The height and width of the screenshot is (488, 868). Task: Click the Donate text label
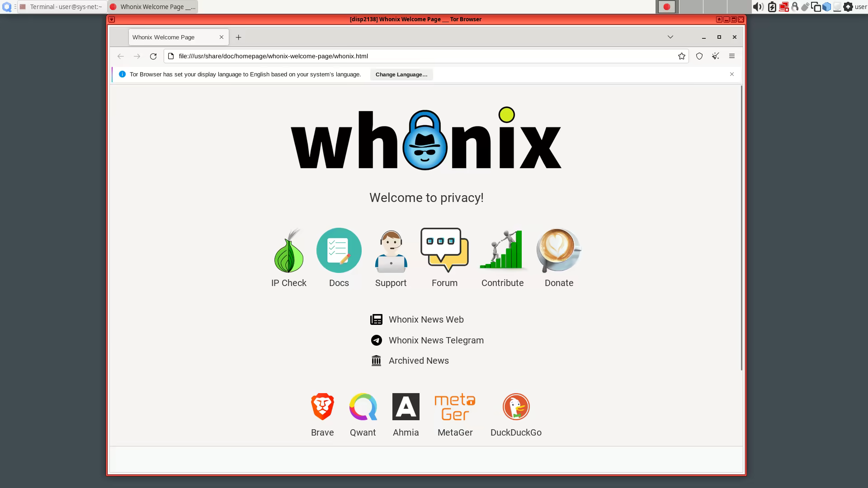(559, 283)
